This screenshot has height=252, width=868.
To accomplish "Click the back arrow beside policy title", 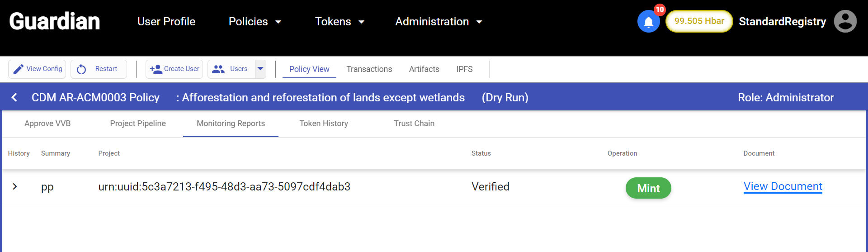I will click(x=14, y=97).
